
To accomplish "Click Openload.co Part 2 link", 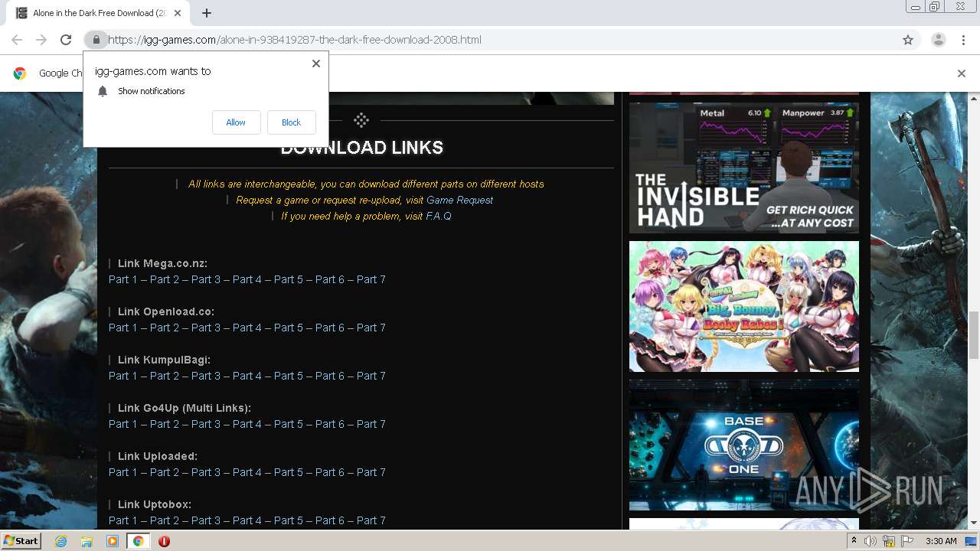I will 165,328.
